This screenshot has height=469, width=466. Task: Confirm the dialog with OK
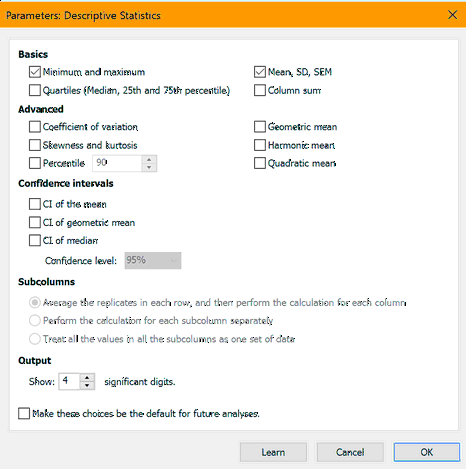[427, 452]
